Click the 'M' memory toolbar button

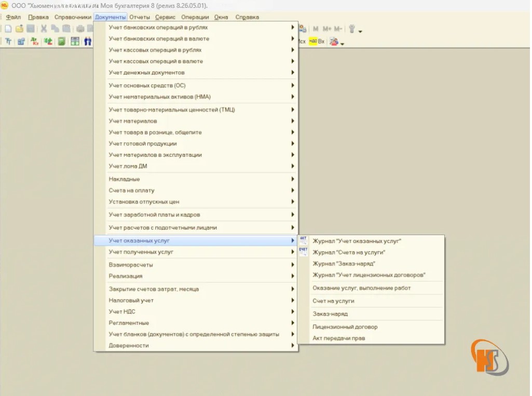coord(316,29)
